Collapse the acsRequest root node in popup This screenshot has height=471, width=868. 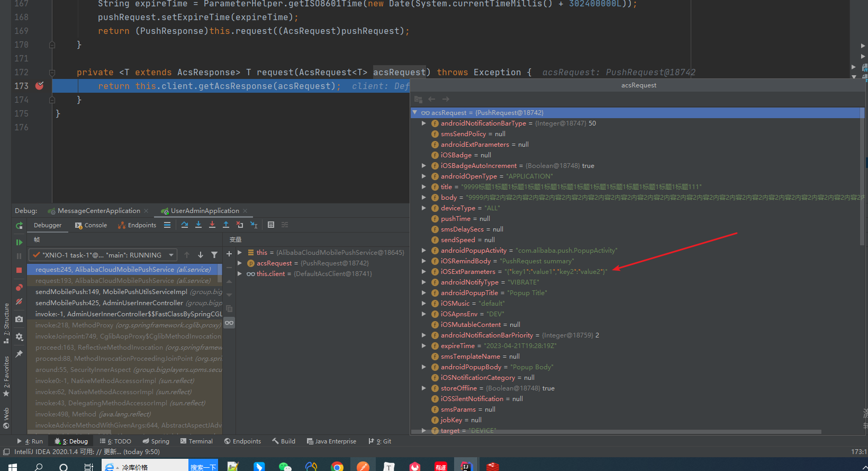coord(415,113)
